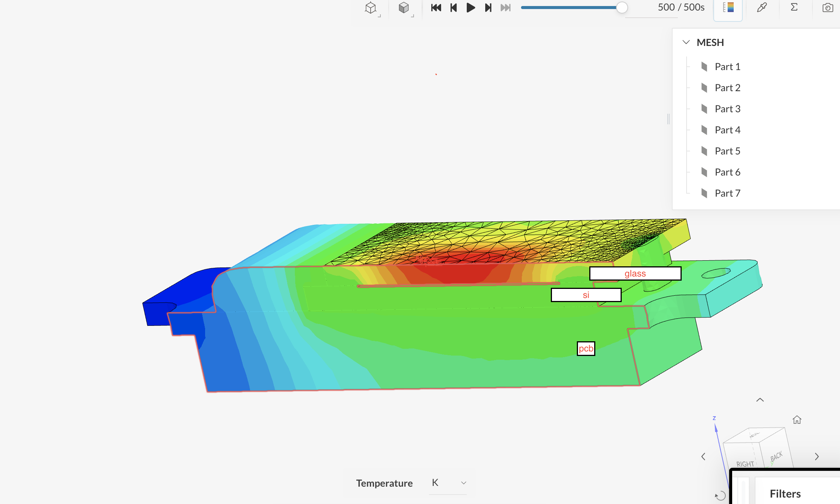The width and height of the screenshot is (840, 504).
Task: Collapse the MESH section
Action: [x=686, y=42]
